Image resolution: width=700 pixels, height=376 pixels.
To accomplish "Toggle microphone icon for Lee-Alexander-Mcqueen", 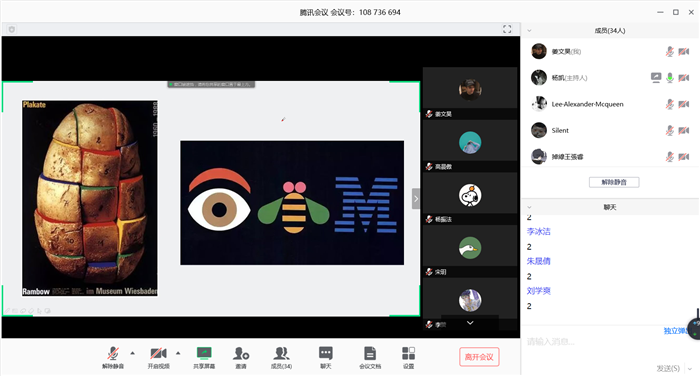I will (x=670, y=104).
